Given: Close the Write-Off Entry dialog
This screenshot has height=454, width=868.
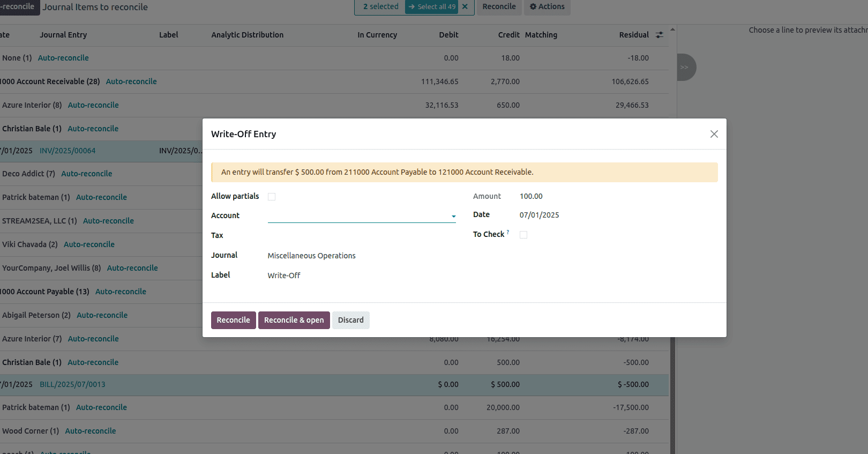Looking at the screenshot, I should pyautogui.click(x=714, y=134).
